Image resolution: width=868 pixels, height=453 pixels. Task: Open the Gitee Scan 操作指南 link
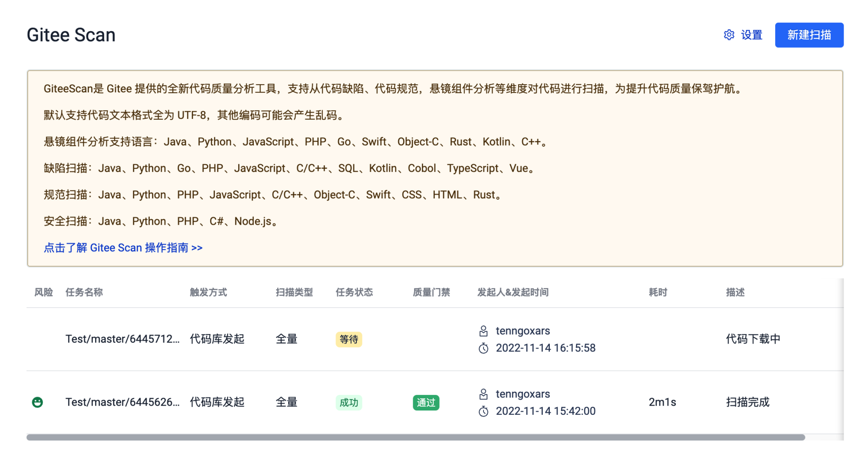click(x=123, y=248)
